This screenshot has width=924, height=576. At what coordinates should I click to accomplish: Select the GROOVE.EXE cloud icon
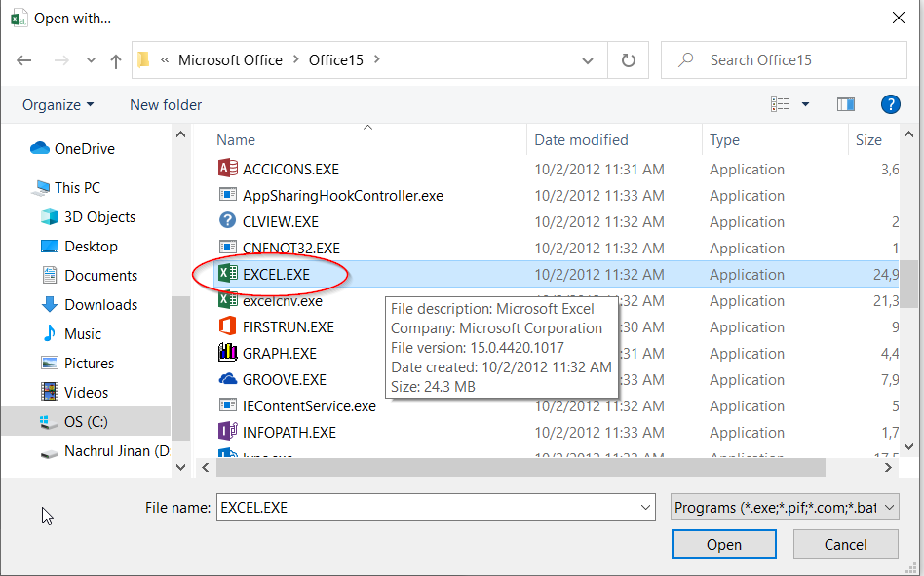(x=227, y=379)
